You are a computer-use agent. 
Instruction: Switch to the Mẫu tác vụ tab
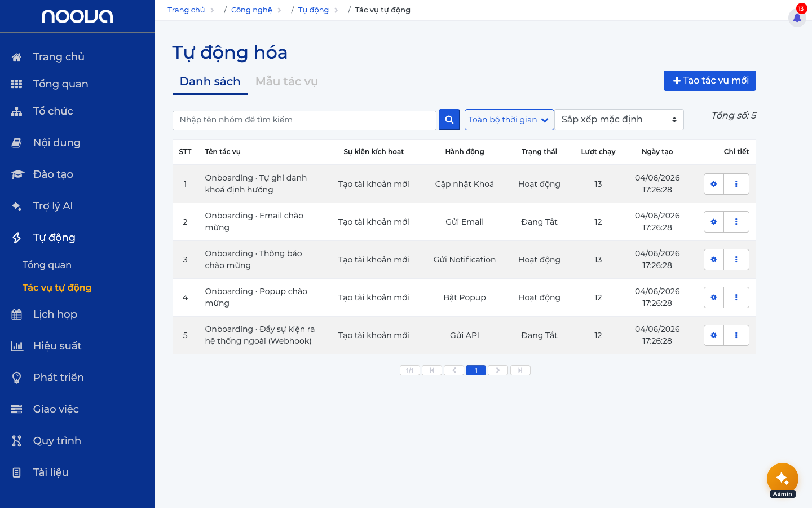(286, 81)
